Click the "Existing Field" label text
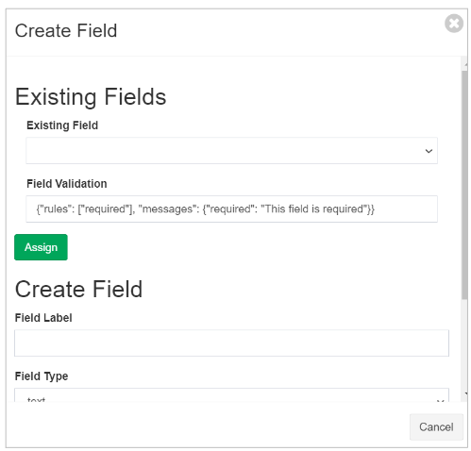471x451 pixels. (x=62, y=125)
